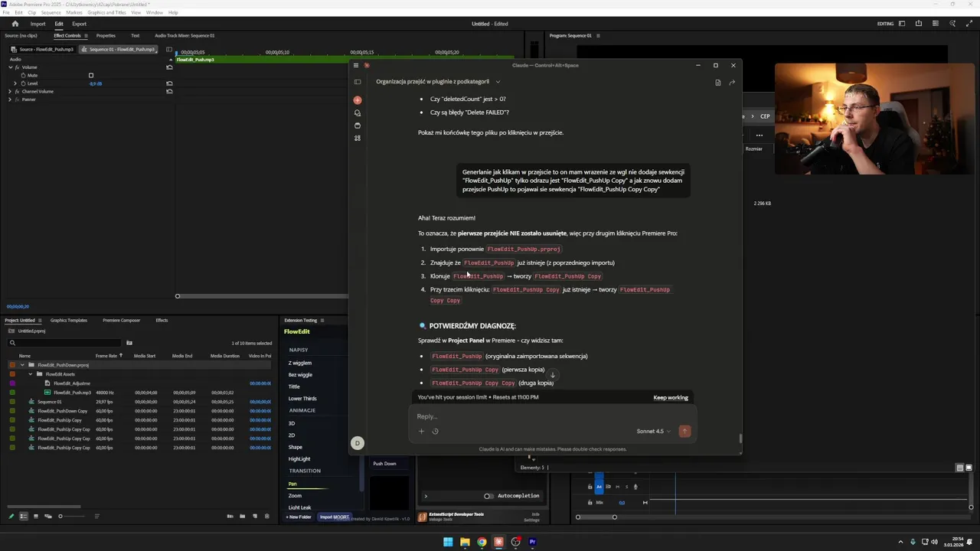Collapse the Volume effect group
This screenshot has width=980, height=551.
coord(10,67)
